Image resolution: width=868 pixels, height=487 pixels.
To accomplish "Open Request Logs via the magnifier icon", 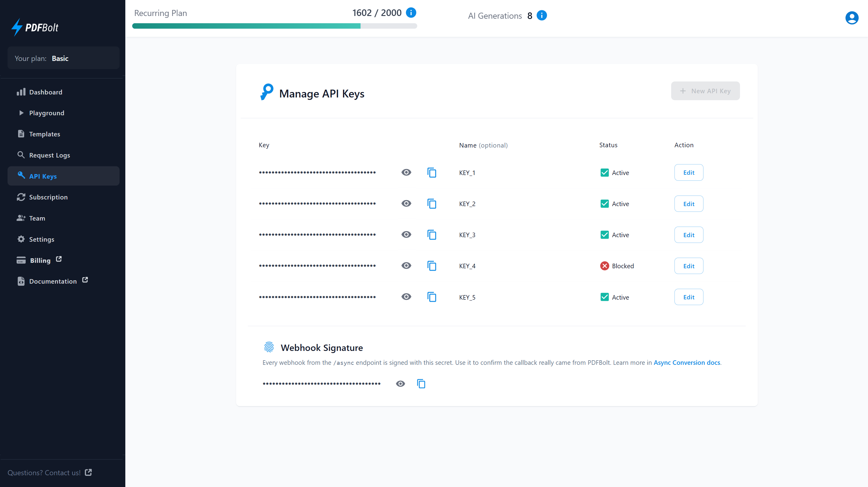I will 21,155.
